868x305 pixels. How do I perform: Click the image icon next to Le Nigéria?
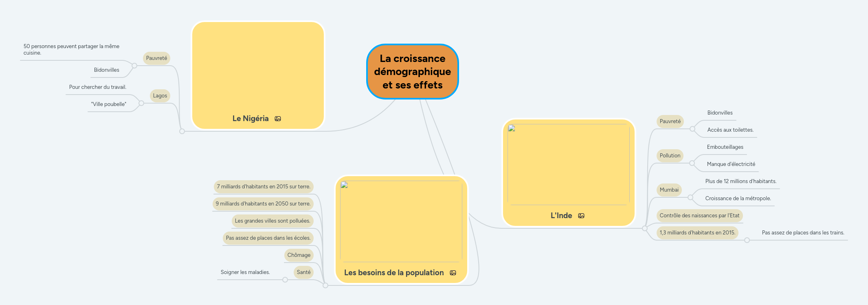pyautogui.click(x=278, y=119)
